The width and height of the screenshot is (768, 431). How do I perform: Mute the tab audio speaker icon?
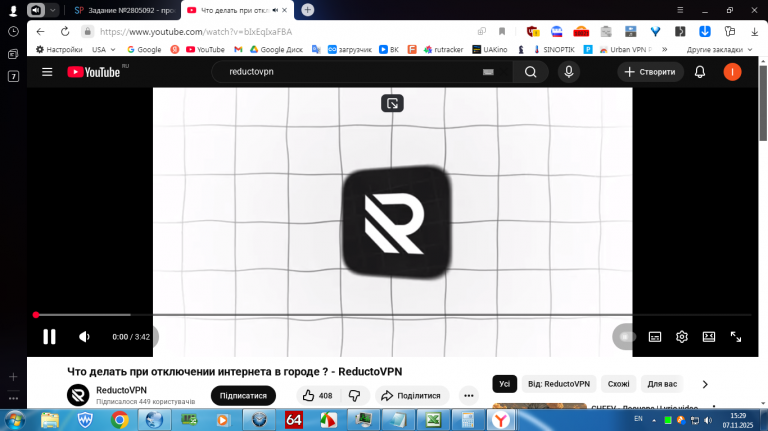(275, 10)
